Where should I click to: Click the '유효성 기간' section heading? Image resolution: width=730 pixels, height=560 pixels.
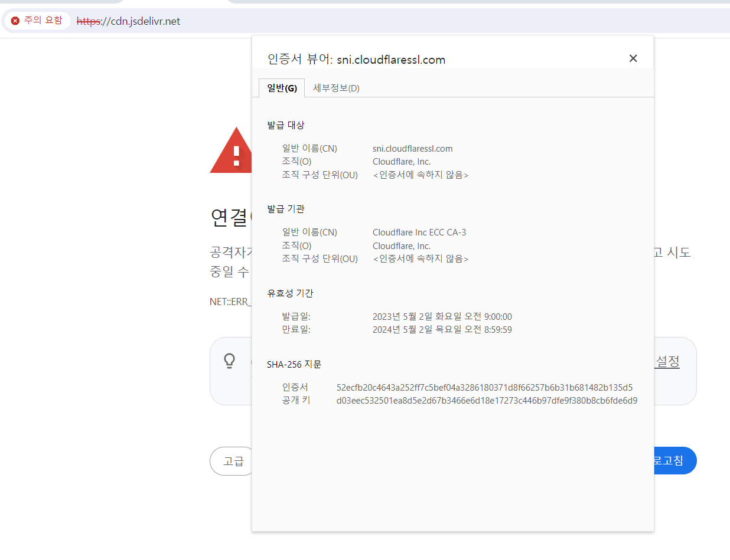290,293
